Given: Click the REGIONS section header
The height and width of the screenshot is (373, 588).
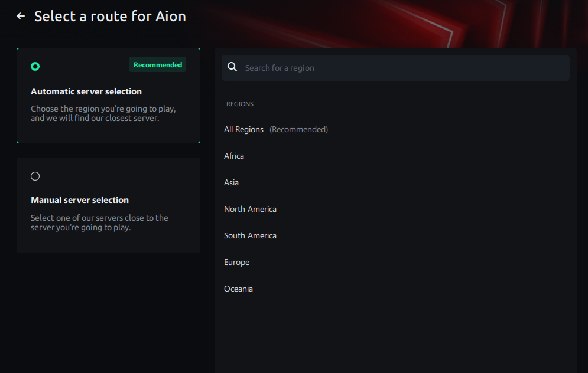Looking at the screenshot, I should (x=239, y=104).
